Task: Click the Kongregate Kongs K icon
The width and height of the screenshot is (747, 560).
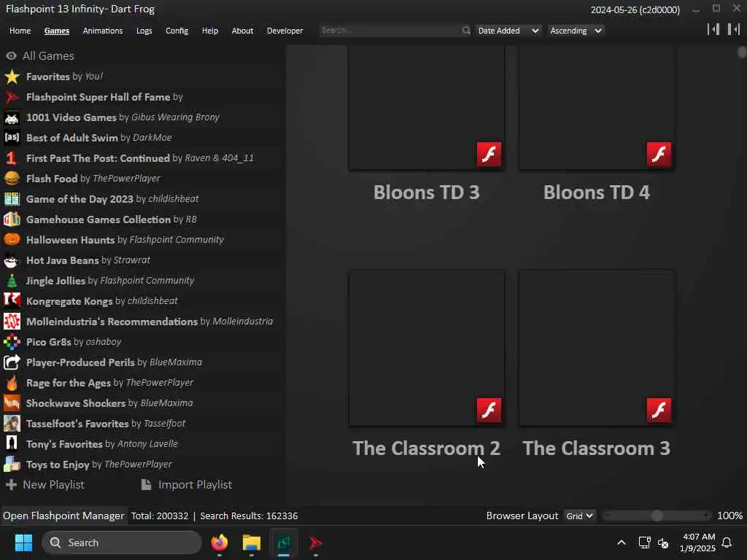Action: 12,301
